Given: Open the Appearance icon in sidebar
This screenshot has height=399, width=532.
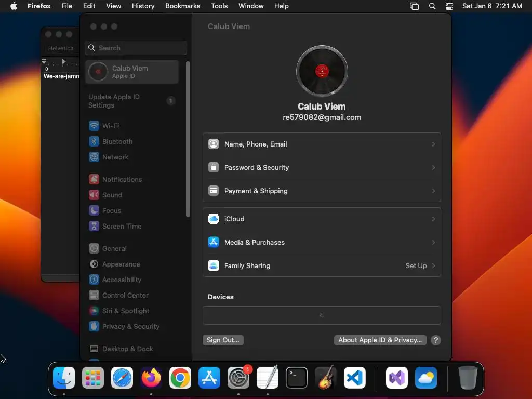Looking at the screenshot, I should pyautogui.click(x=94, y=264).
